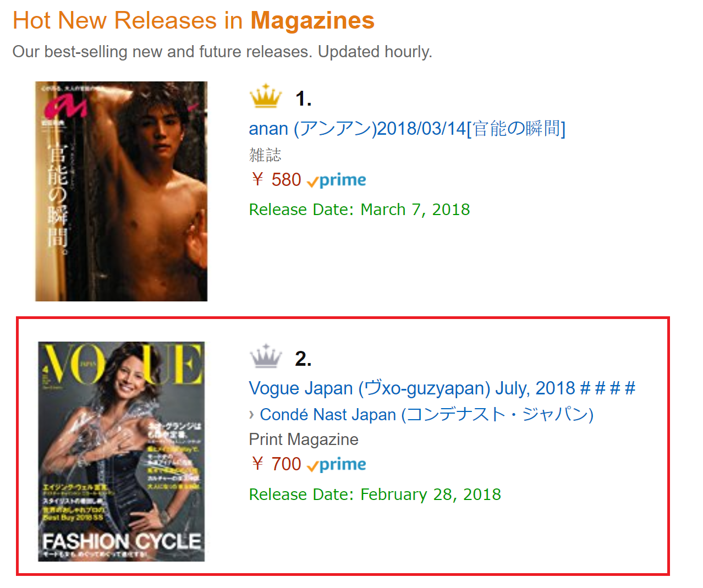Click the prime logo beside ¥580

click(x=337, y=180)
